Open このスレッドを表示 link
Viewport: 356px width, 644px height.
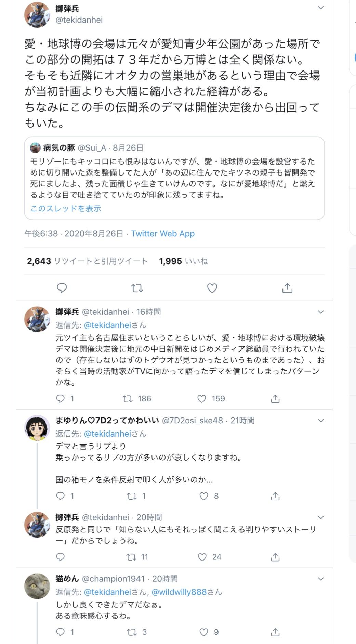pyautogui.click(x=66, y=209)
